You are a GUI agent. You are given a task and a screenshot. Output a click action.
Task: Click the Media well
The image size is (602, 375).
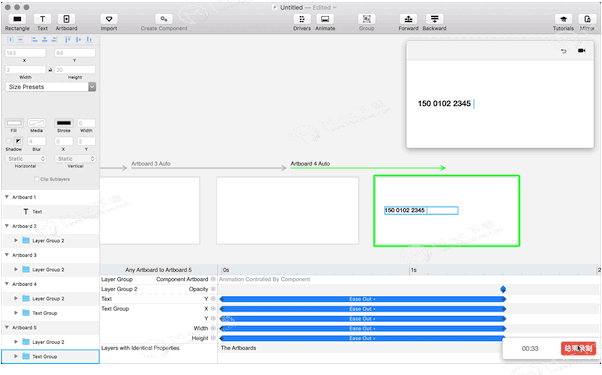click(x=36, y=123)
